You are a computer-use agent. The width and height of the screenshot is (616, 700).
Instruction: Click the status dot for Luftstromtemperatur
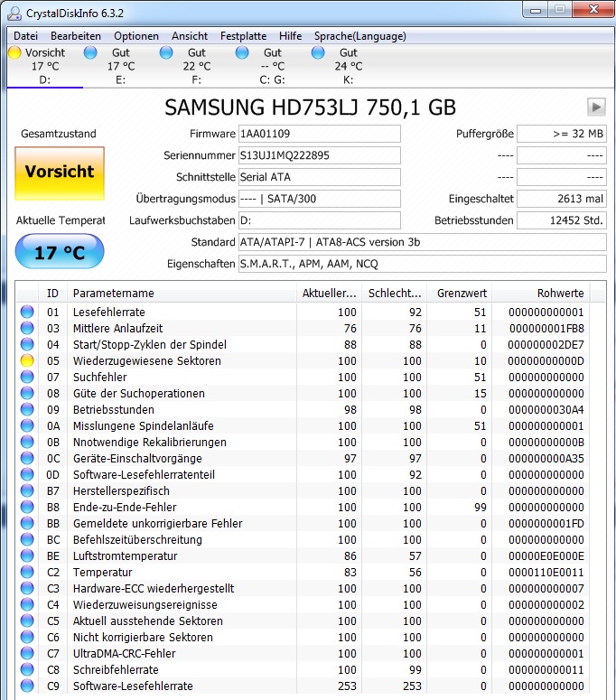pyautogui.click(x=27, y=555)
